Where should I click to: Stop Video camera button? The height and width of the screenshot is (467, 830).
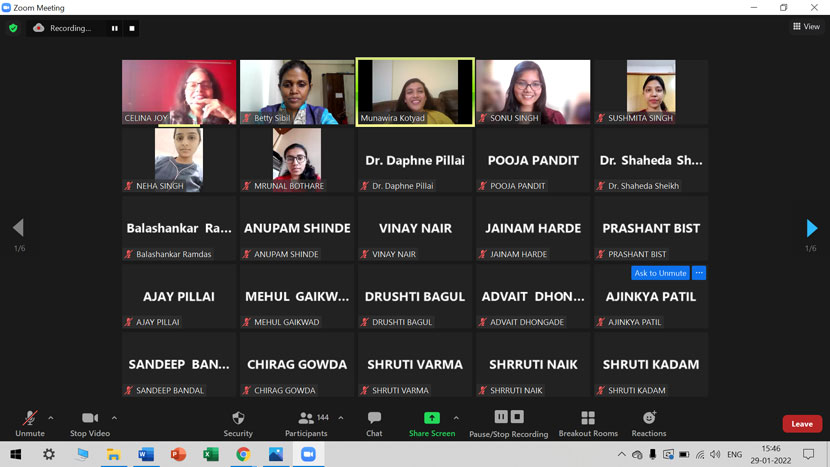(x=90, y=424)
